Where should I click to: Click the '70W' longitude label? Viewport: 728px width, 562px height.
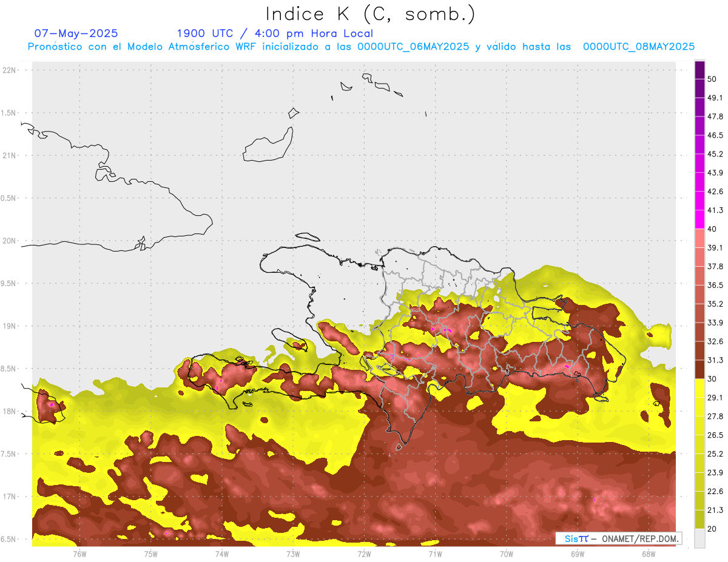[507, 554]
